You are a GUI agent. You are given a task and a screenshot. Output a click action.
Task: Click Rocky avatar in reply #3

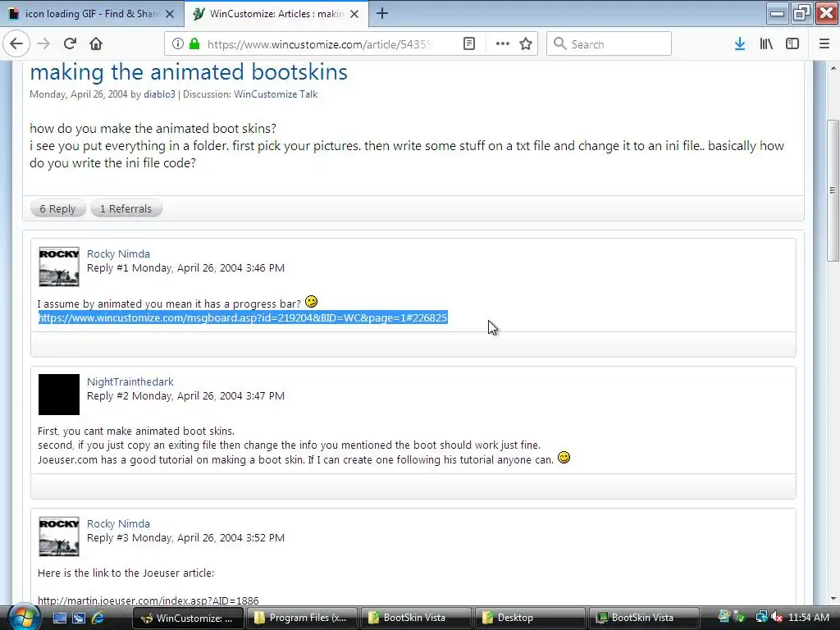[59, 536]
